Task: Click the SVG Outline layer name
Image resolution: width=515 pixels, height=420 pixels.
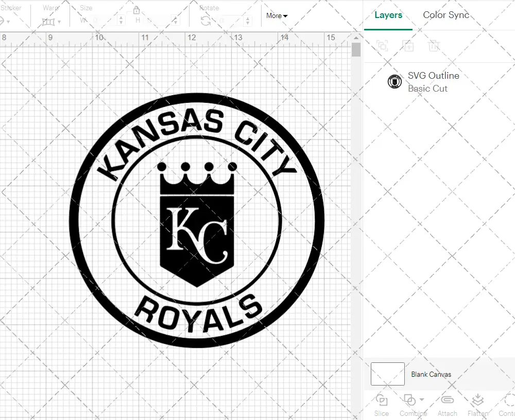Action: click(x=434, y=76)
